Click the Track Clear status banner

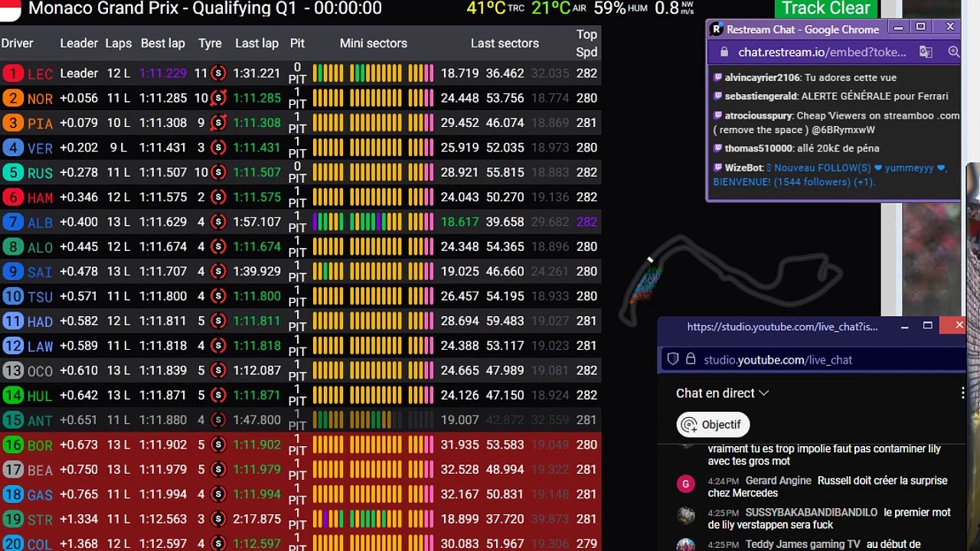[x=825, y=9]
